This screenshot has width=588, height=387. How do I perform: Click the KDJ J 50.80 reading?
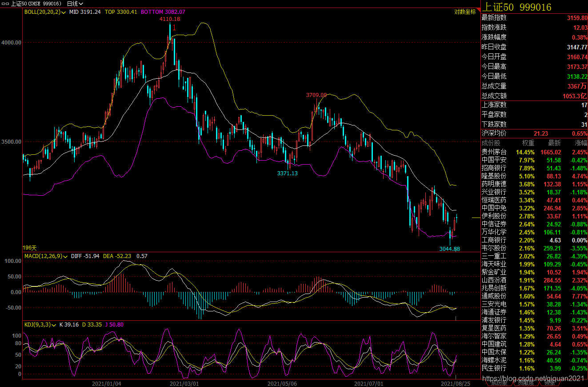tap(115, 325)
